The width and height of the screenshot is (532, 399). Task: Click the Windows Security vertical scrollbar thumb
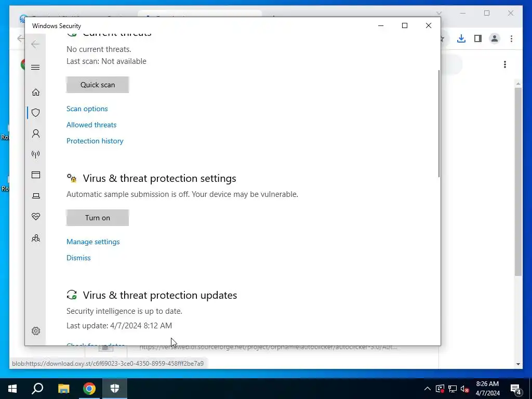pos(438,124)
